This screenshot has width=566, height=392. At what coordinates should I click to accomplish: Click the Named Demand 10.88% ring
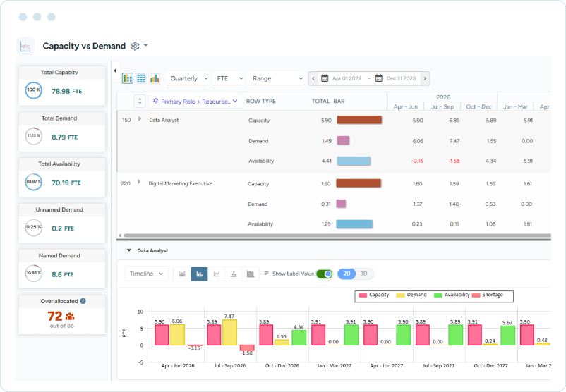34,274
